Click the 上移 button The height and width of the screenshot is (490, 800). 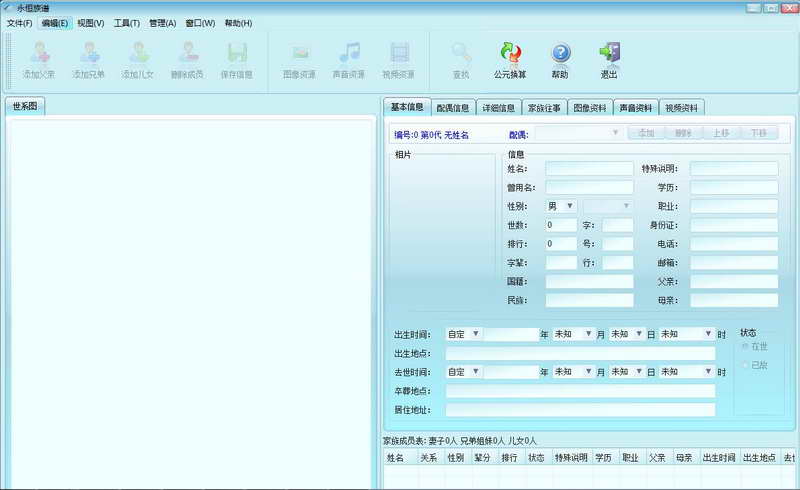tap(721, 133)
